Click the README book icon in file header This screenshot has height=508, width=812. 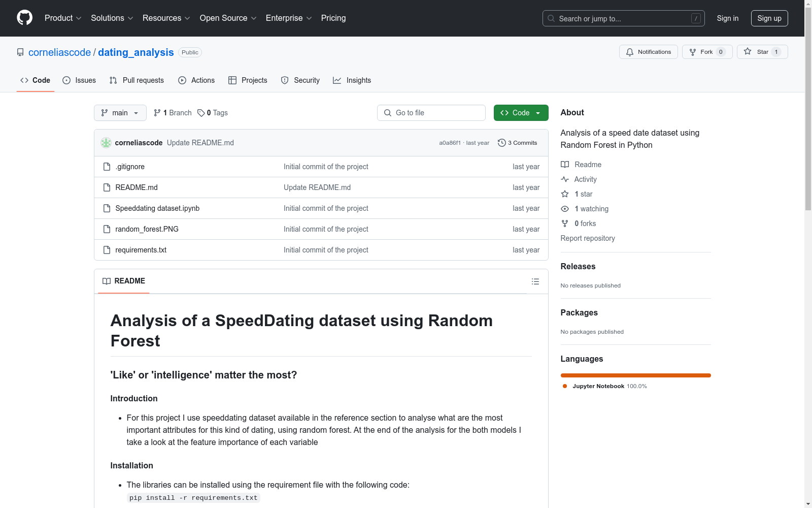(107, 281)
